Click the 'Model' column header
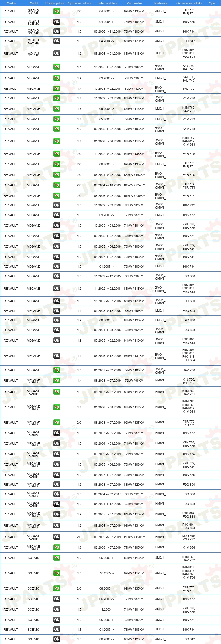 (x=34, y=3)
